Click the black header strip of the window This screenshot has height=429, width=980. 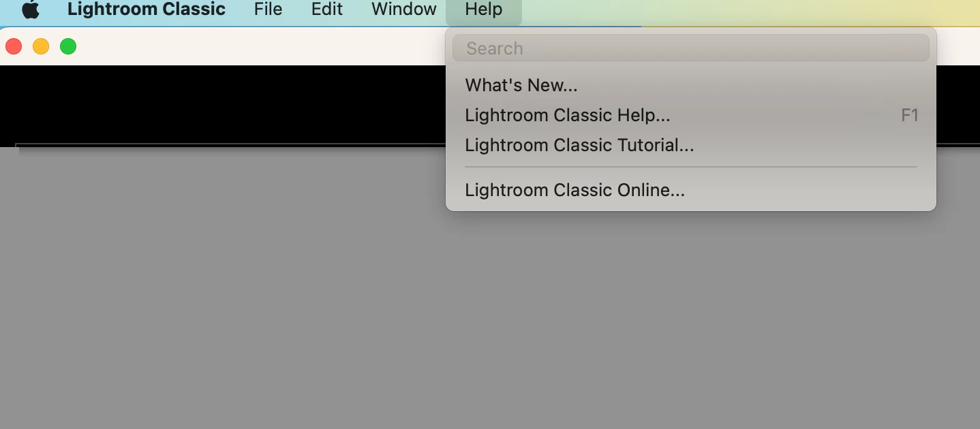[222, 104]
